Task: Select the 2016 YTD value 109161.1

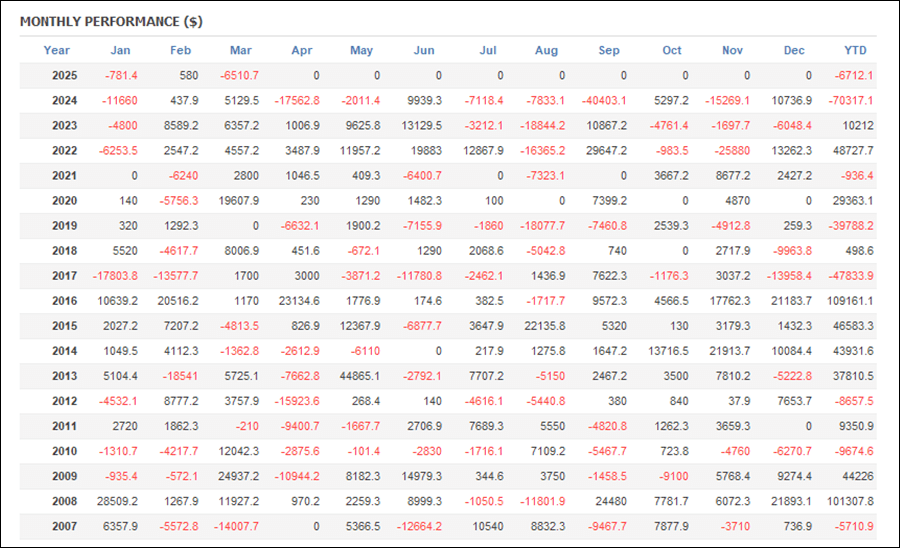Action: pyautogui.click(x=850, y=301)
